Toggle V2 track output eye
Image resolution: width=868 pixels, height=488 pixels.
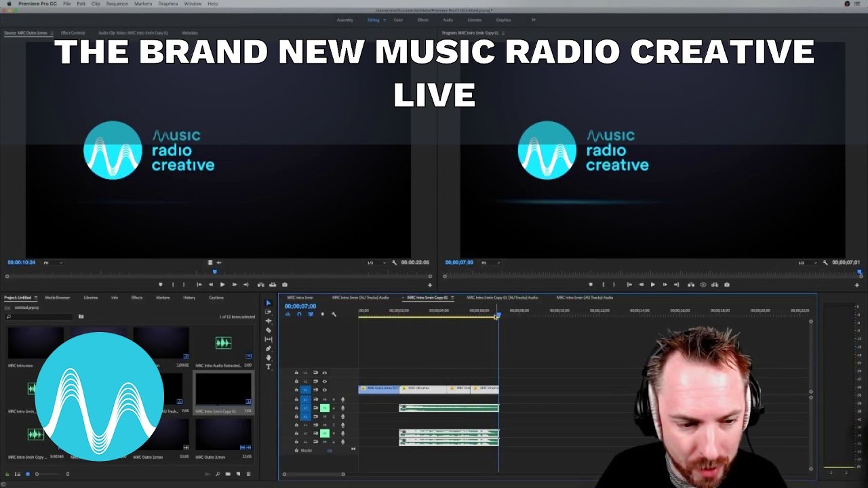[x=324, y=381]
